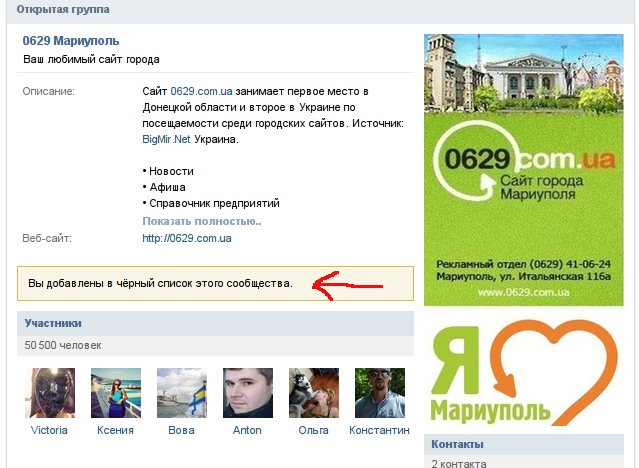Open the Участники members section header
The image size is (639, 468).
coord(215,323)
